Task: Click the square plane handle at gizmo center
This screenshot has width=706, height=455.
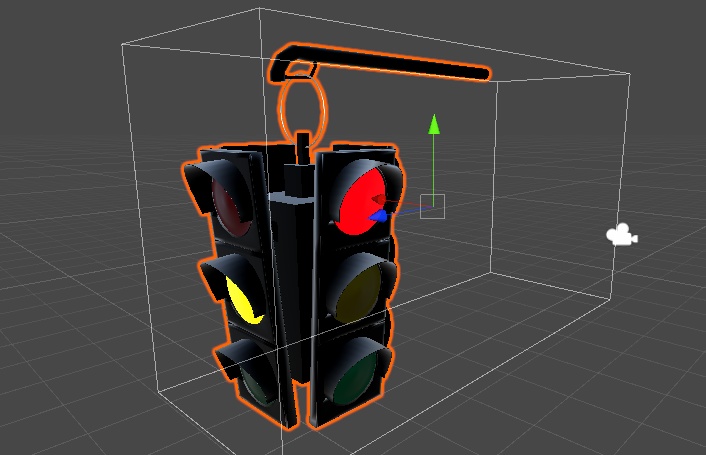Action: click(432, 207)
